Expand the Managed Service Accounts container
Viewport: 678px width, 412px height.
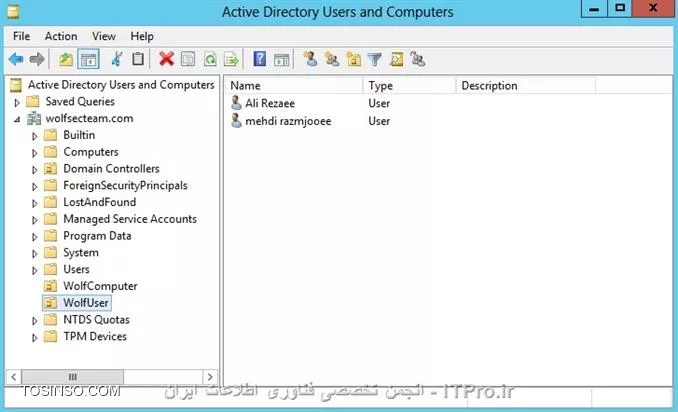click(35, 220)
